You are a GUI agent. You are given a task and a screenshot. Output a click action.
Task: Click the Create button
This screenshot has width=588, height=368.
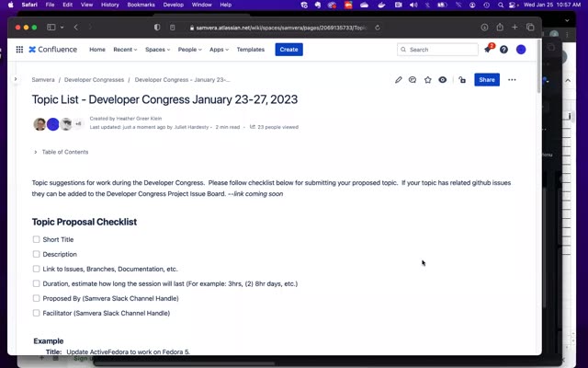(288, 50)
